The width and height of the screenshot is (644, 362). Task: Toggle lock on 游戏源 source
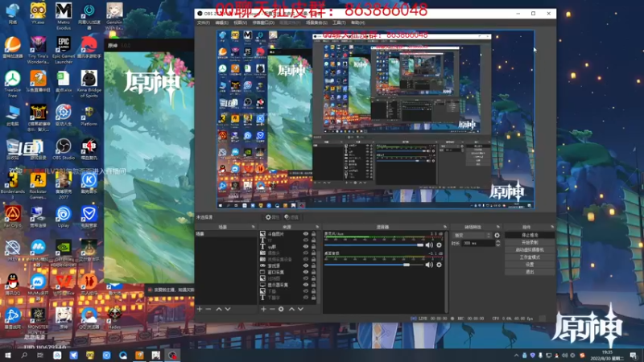[314, 265]
